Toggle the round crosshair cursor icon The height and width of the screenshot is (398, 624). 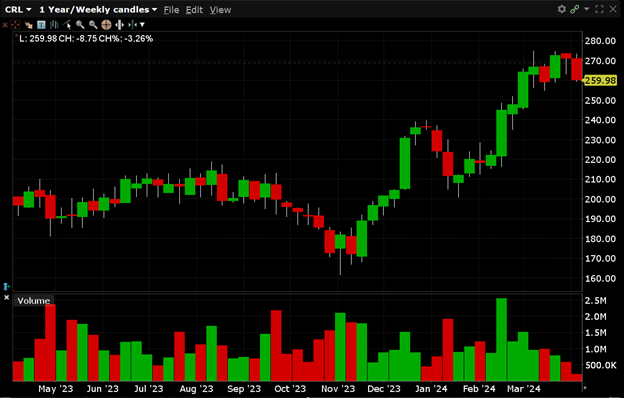(106, 25)
